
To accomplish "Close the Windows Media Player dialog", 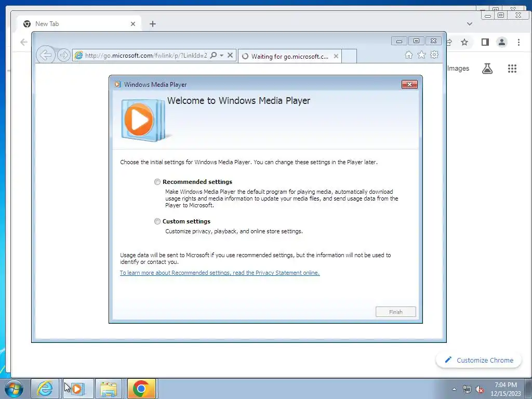I will pos(409,85).
